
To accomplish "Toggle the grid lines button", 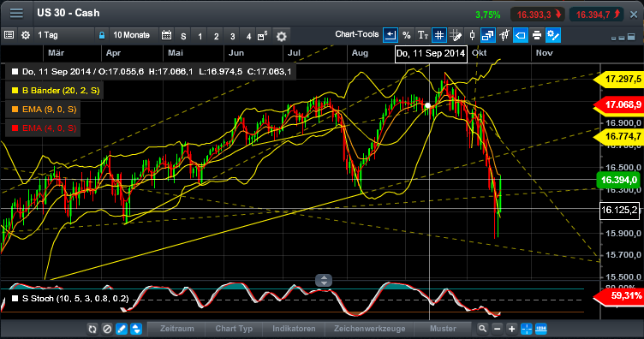I will tap(439, 35).
